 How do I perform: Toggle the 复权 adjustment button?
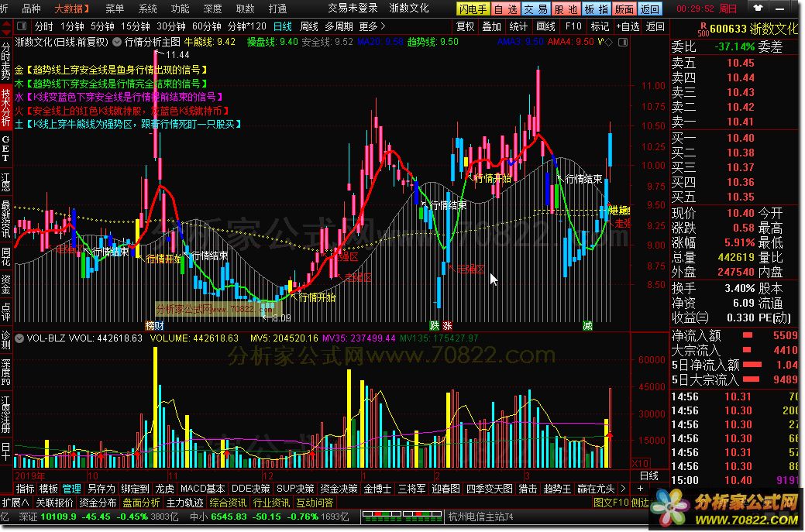click(465, 26)
